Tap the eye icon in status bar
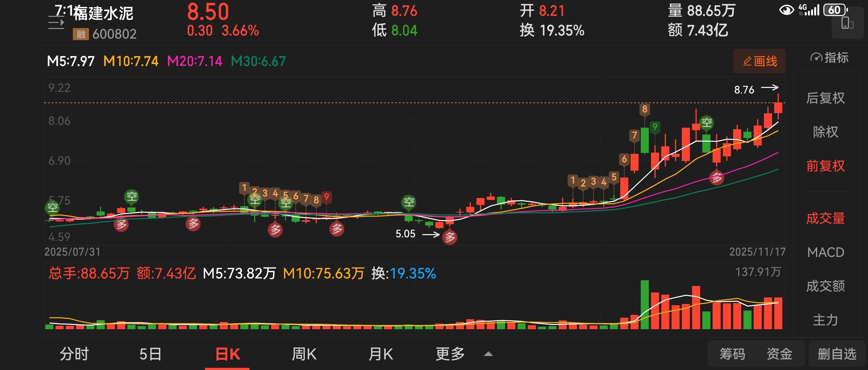This screenshot has height=370, width=868. point(786,10)
